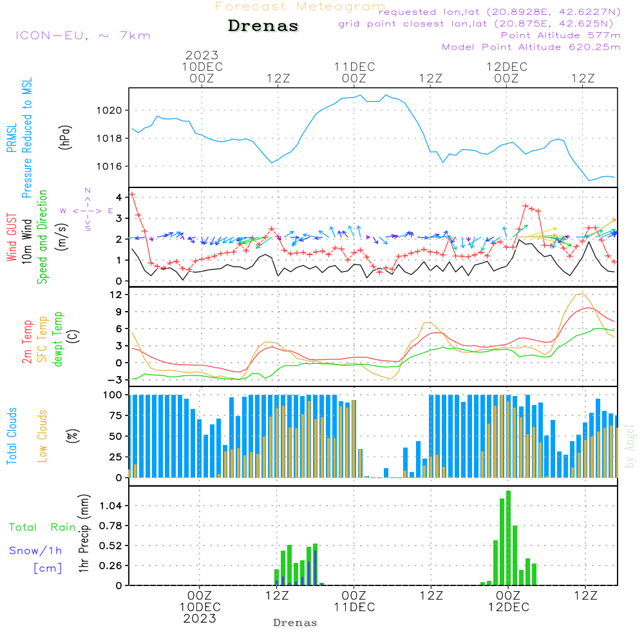The image size is (644, 644).
Task: Click the blue 'Snow/1h' legend label
Action: (x=35, y=551)
